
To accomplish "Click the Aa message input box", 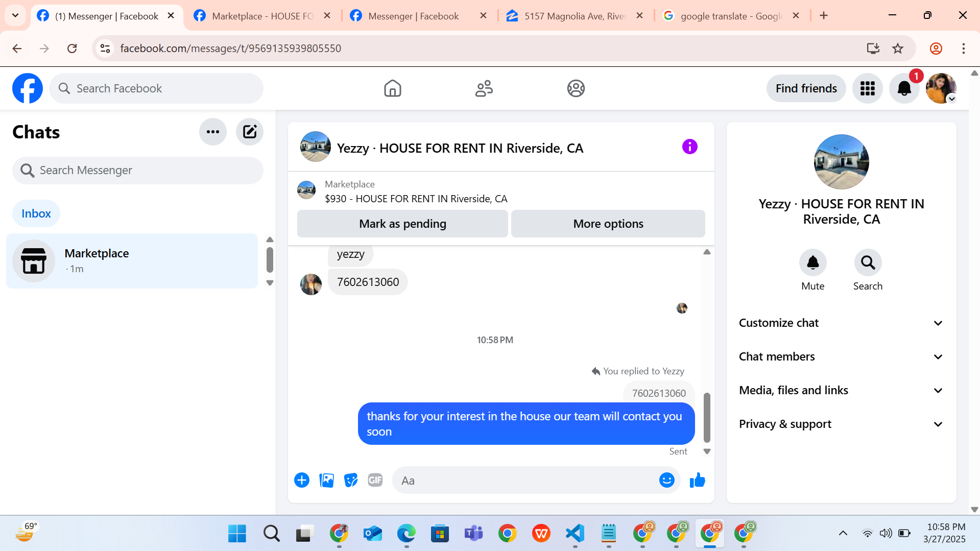I will [x=526, y=480].
